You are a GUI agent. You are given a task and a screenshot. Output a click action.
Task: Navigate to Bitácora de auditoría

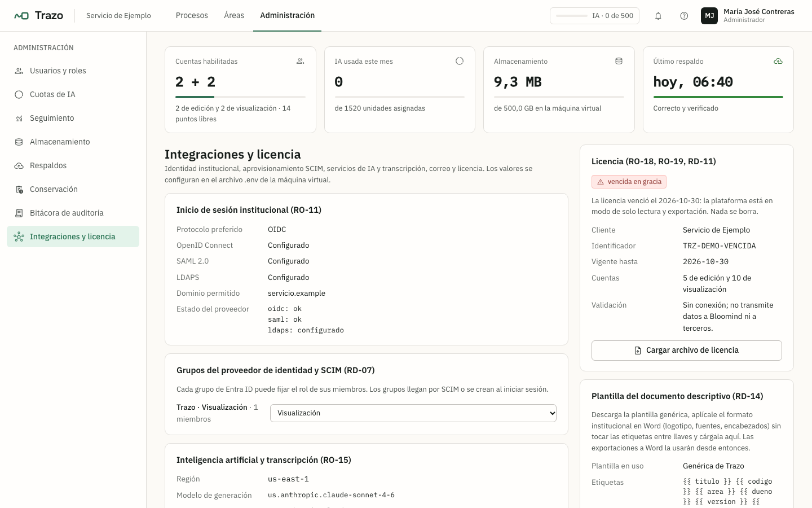(73, 213)
